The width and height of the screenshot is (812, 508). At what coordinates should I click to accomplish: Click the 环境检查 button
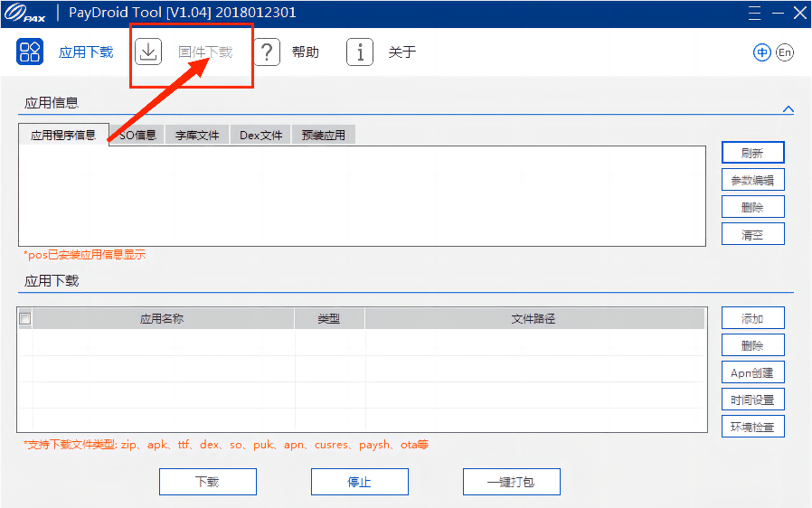tap(753, 426)
